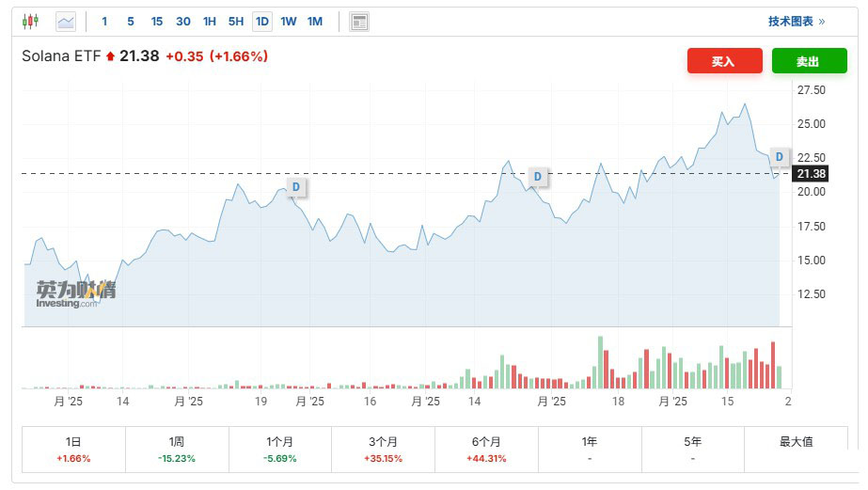Screen dimensions: 868x490
Task: Choose the 1H interval
Action: pyautogui.click(x=210, y=22)
